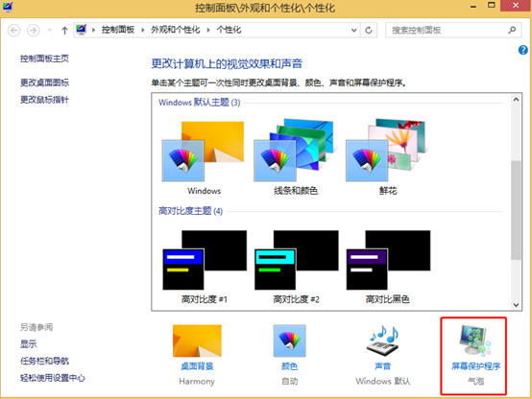This screenshot has width=532, height=399.
Task: Open the 控制面板主页 link
Action: click(44, 59)
